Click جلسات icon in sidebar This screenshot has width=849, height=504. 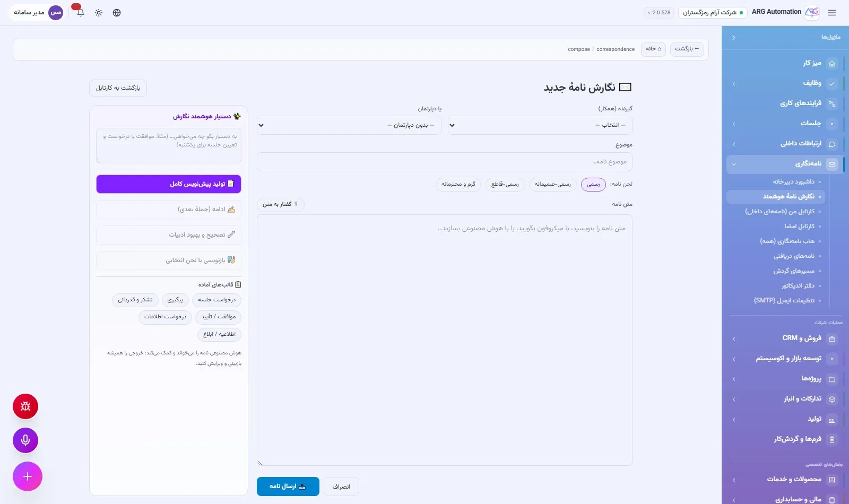coord(832,124)
